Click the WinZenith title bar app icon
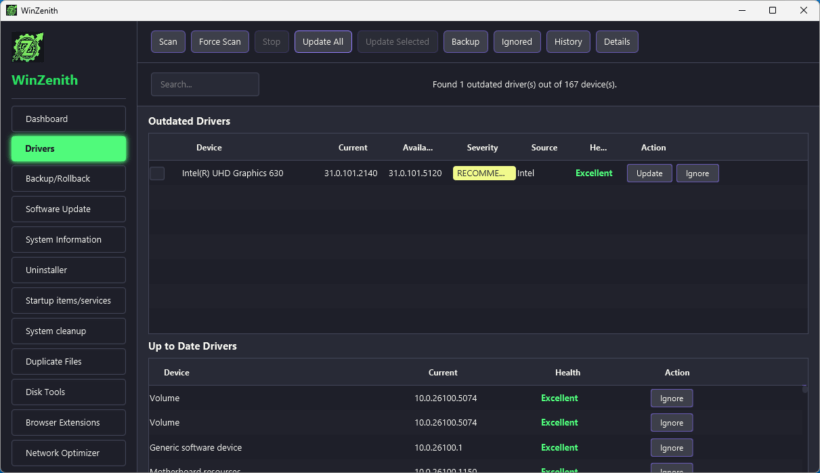Image resolution: width=820 pixels, height=473 pixels. [x=11, y=10]
